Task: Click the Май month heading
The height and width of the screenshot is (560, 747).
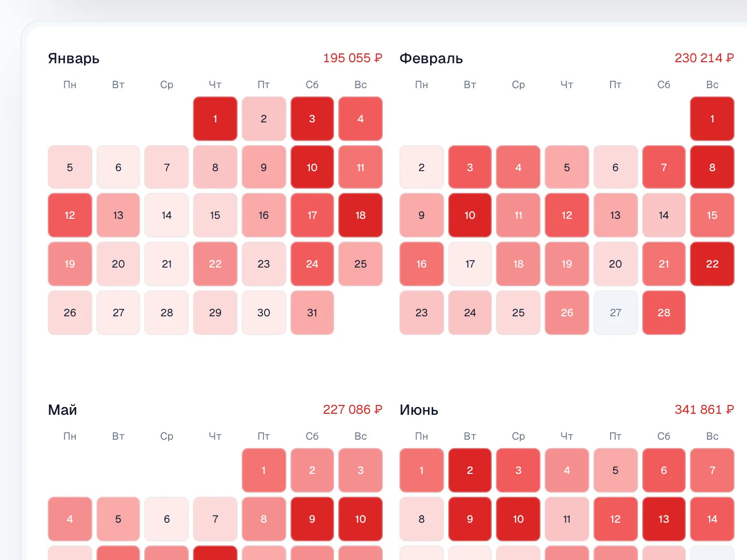Action: 62,410
